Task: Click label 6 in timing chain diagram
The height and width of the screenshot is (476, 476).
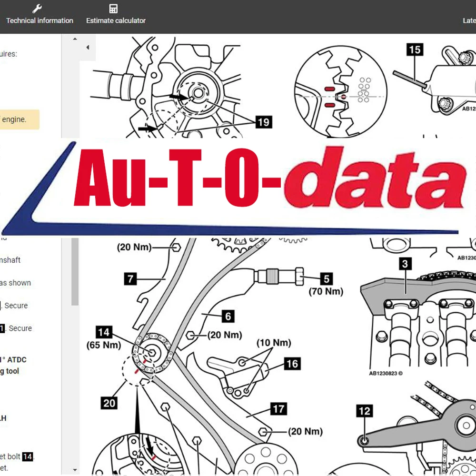Action: (x=228, y=317)
